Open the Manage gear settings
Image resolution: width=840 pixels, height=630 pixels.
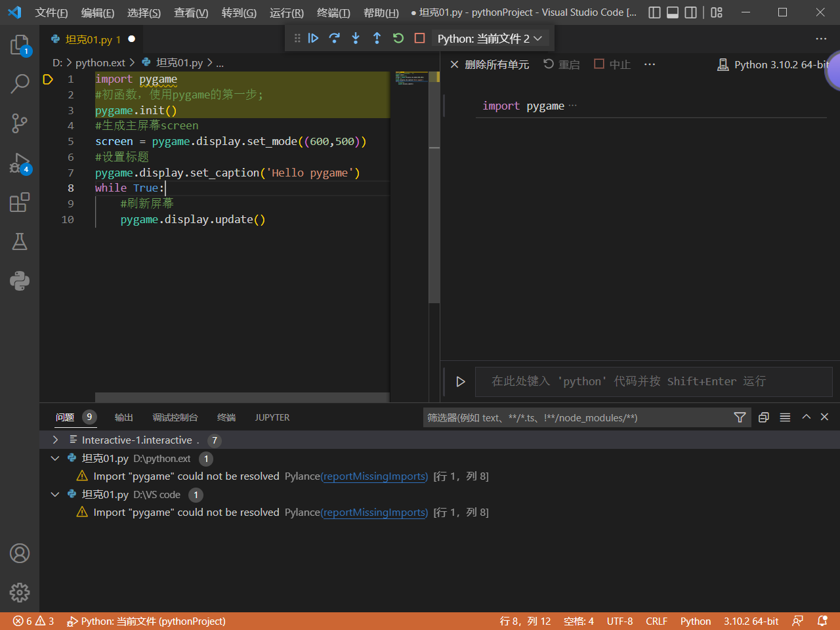coord(20,593)
